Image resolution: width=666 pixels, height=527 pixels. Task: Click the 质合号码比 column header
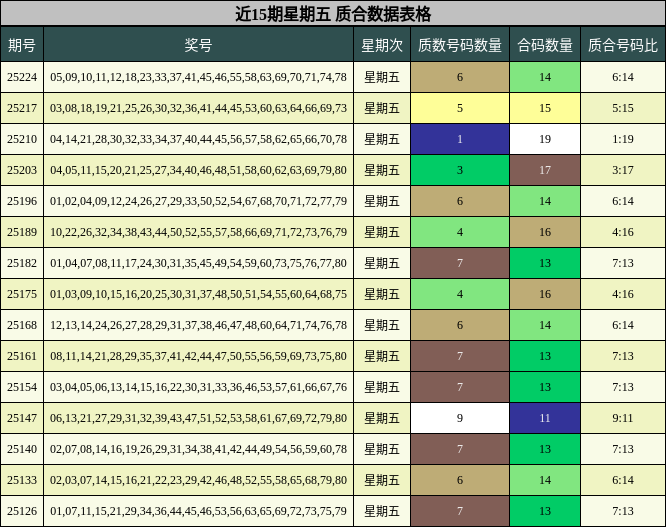[623, 45]
